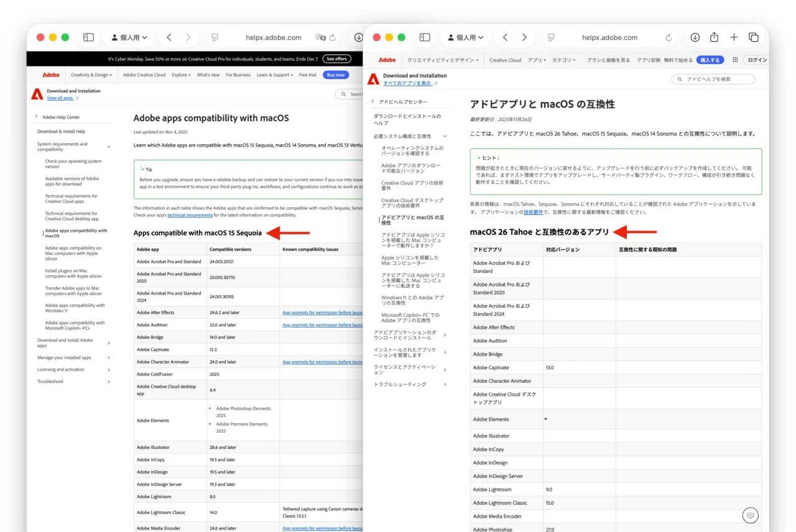796x532 pixels.
Task: Reload the Japanese compatibility page
Action: click(x=668, y=37)
